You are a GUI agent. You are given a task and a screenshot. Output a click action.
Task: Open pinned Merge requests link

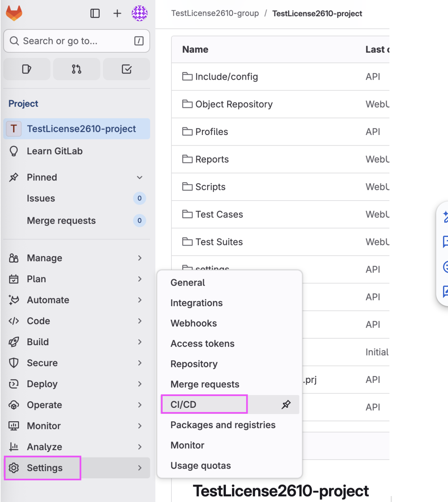[x=61, y=221]
